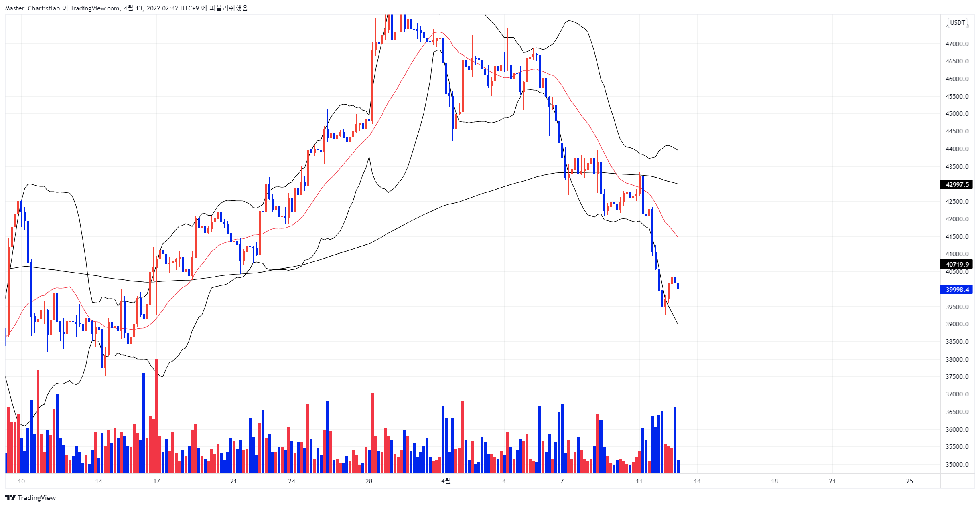Click the 42997.5 price level label
Image resolution: width=980 pixels, height=507 pixels.
(957, 184)
